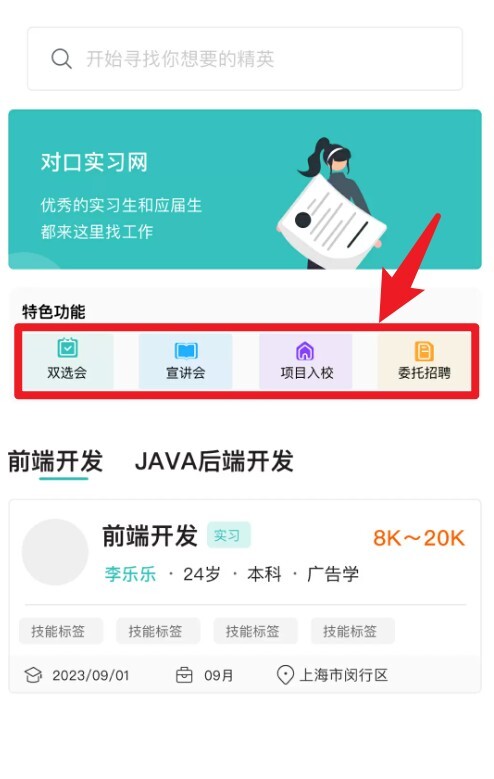Open the 对口实习网 banner

[245, 189]
